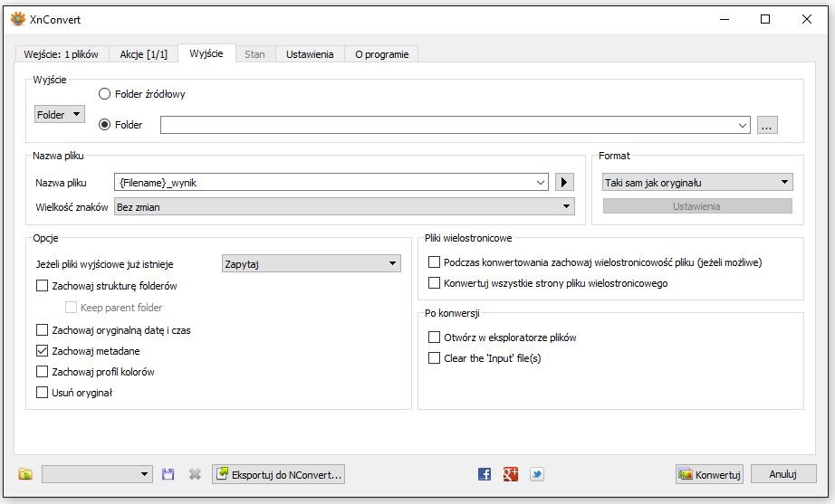Screen dimensions: 835x504
Task: Switch to the Akcje [1/1] tab
Action: coord(143,54)
